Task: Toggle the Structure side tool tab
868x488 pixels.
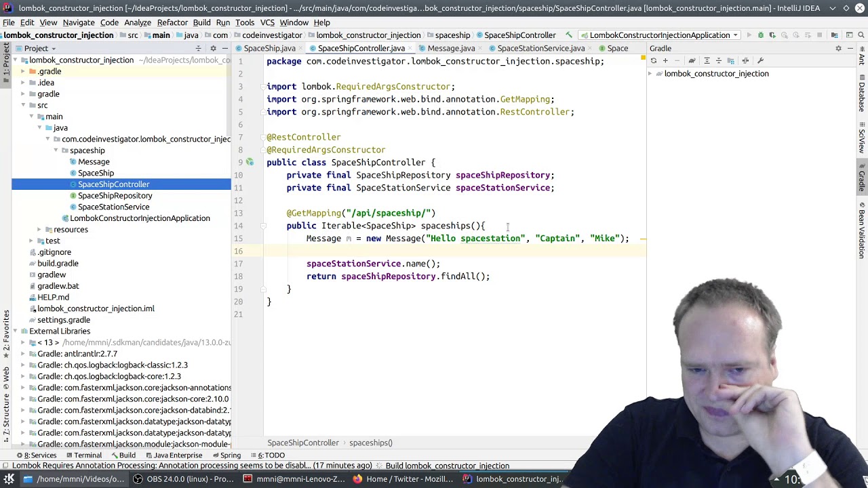Action: [x=6, y=419]
